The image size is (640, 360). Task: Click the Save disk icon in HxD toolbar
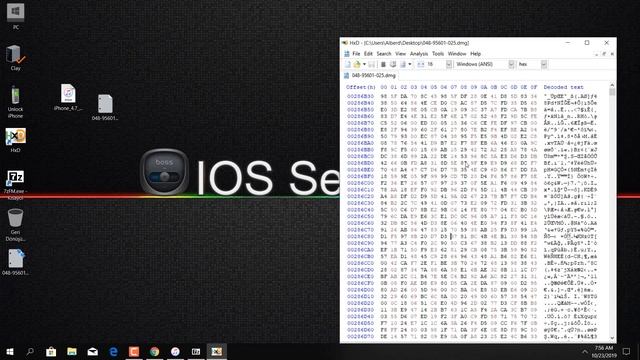tap(371, 64)
